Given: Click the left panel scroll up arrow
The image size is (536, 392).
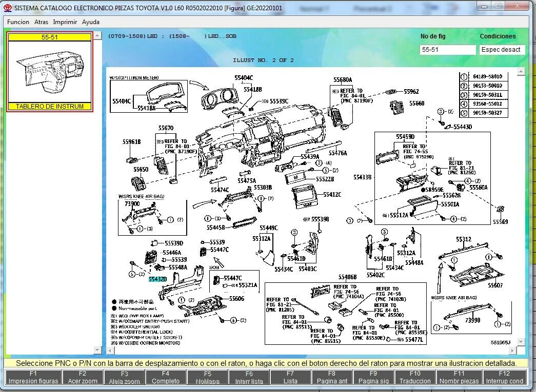Looking at the screenshot, I should [97, 36].
